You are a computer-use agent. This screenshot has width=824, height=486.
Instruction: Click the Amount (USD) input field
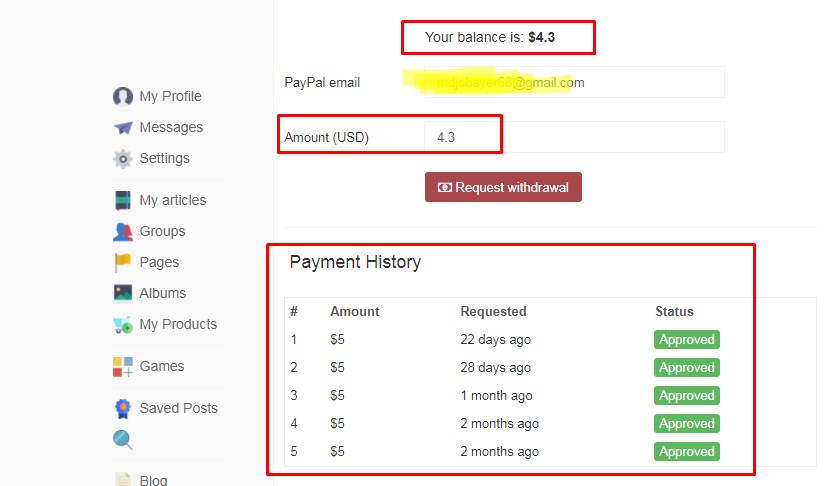[573, 137]
